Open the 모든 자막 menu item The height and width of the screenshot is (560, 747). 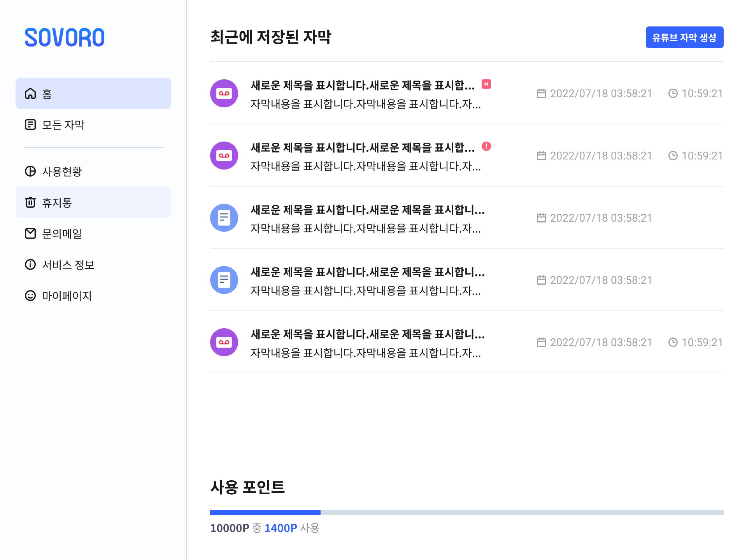point(63,125)
